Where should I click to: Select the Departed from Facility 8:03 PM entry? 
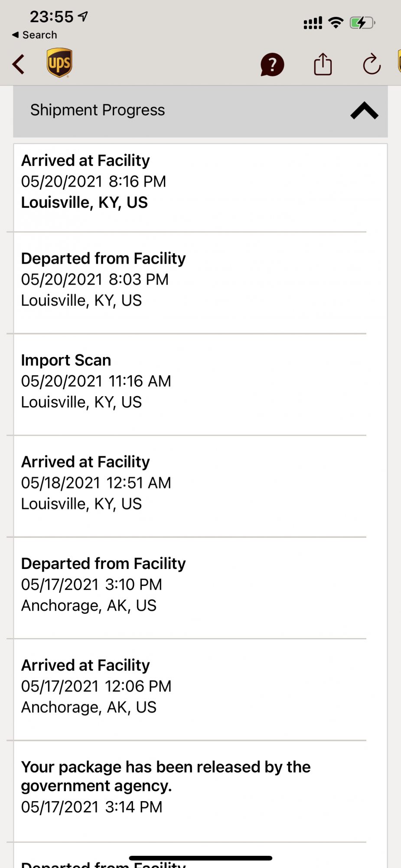click(x=190, y=279)
